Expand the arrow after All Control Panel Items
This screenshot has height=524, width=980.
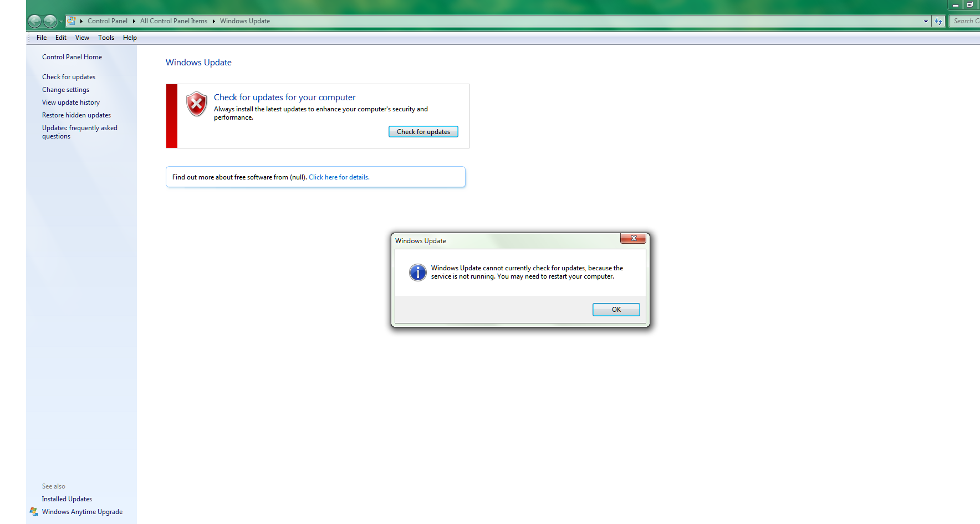[x=213, y=21]
